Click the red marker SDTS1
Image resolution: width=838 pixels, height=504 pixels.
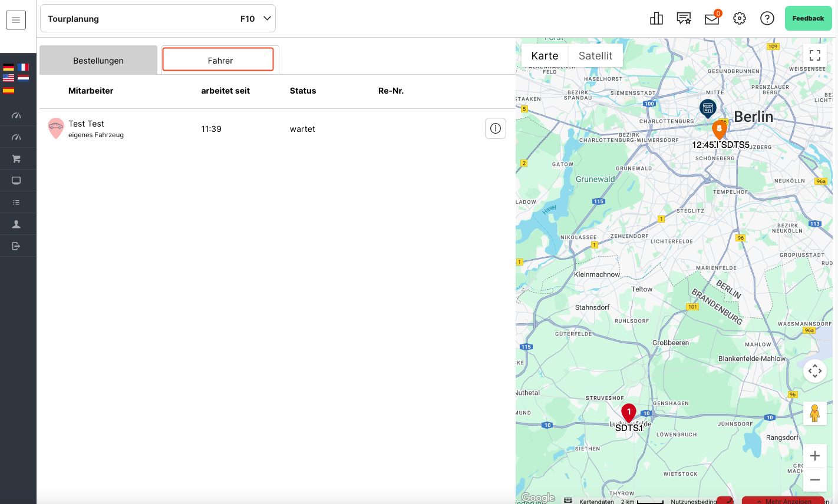(629, 413)
